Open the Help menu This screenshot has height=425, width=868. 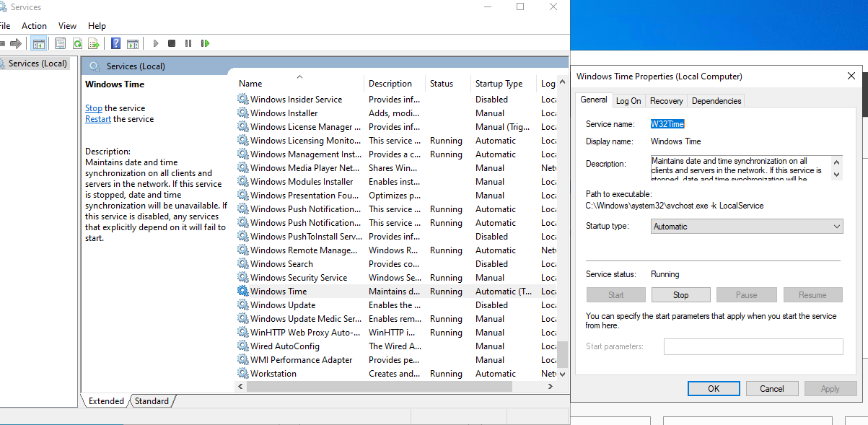(97, 26)
